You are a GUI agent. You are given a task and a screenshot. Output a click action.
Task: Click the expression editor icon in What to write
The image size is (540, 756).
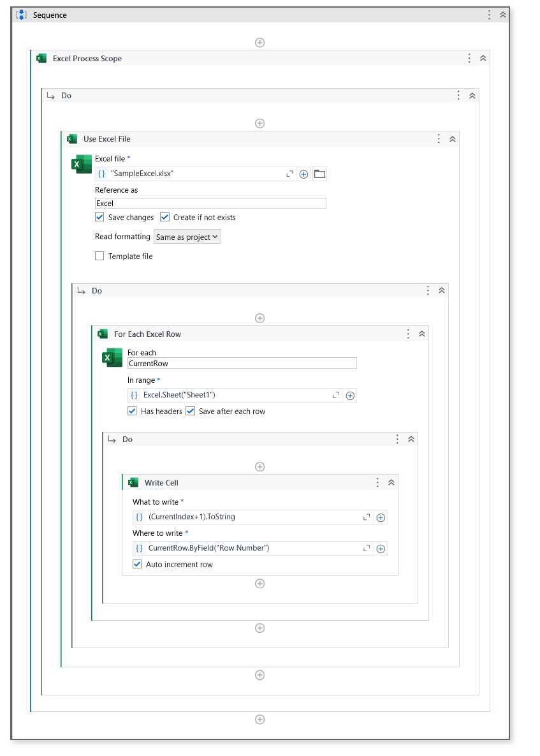[x=365, y=517]
